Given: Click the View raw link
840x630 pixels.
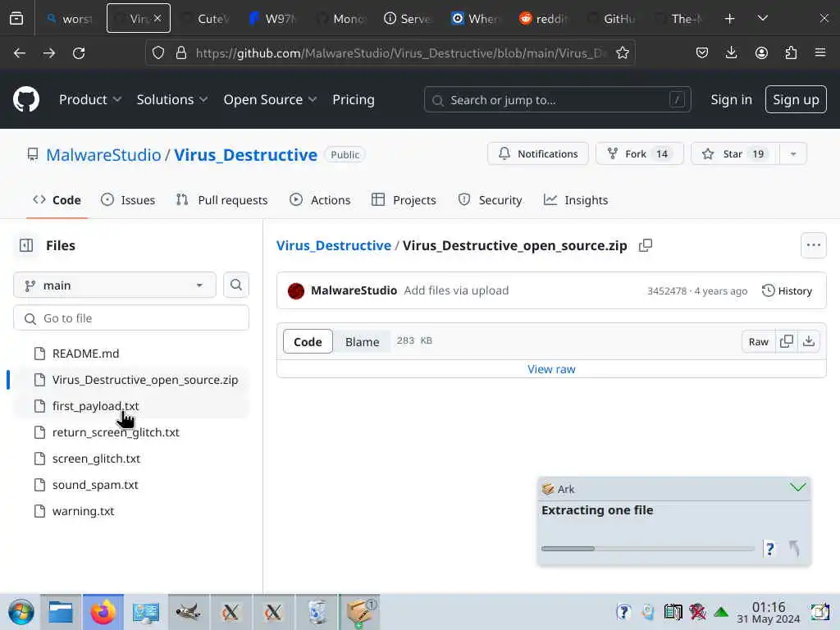Looking at the screenshot, I should pyautogui.click(x=551, y=369).
